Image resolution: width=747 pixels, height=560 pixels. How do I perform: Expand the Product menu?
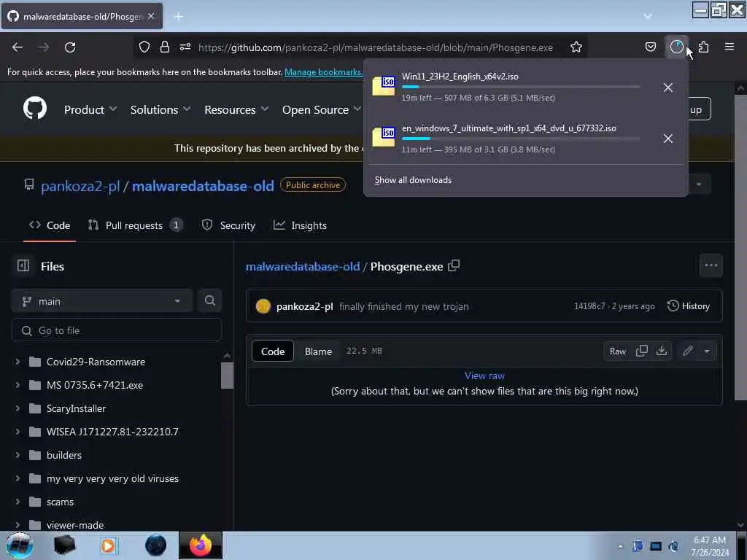point(90,109)
